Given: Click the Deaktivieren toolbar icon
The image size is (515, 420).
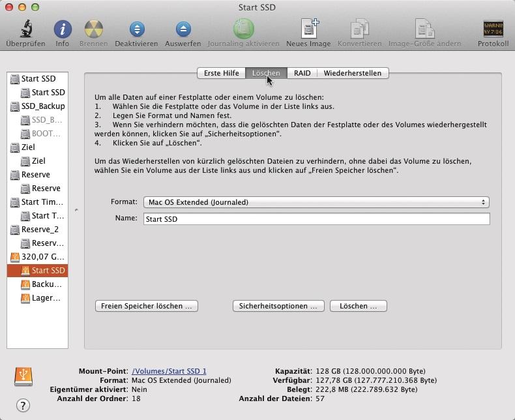Looking at the screenshot, I should [137, 29].
